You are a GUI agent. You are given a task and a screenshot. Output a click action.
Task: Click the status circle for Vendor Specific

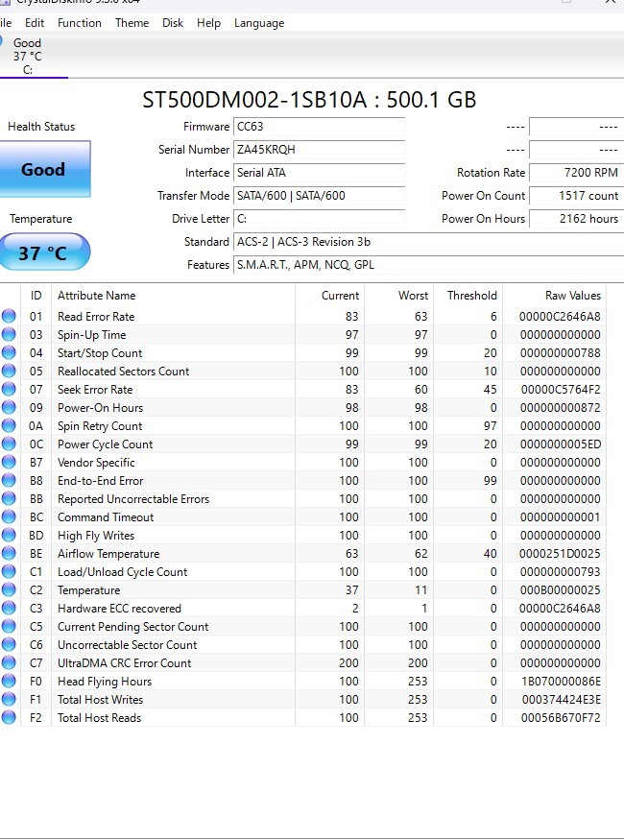click(9, 462)
